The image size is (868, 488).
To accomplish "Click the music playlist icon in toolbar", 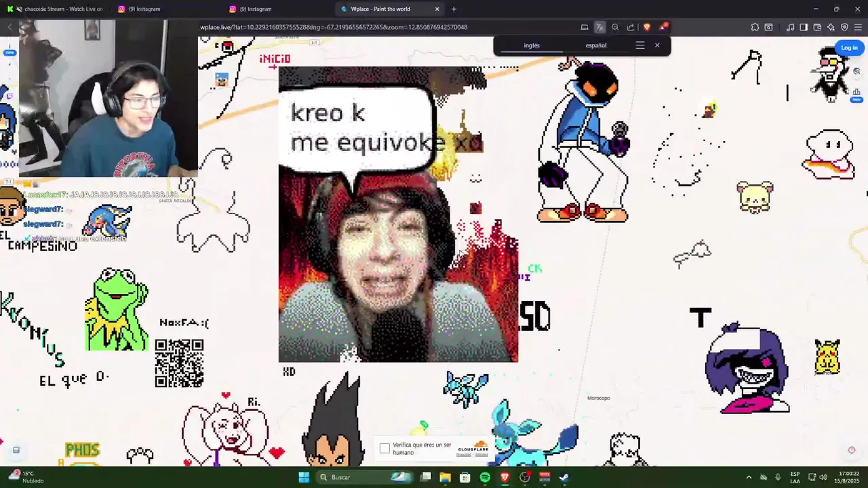I will [x=790, y=27].
